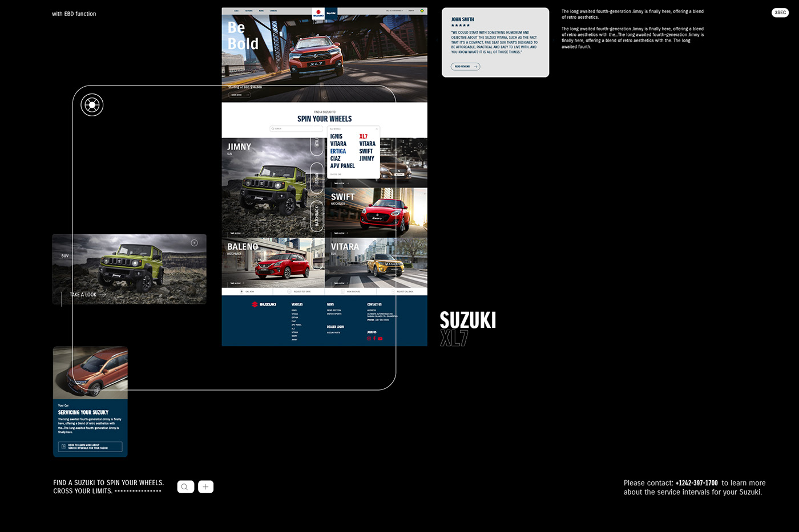Choose CIAZ in All Models list

335,159
